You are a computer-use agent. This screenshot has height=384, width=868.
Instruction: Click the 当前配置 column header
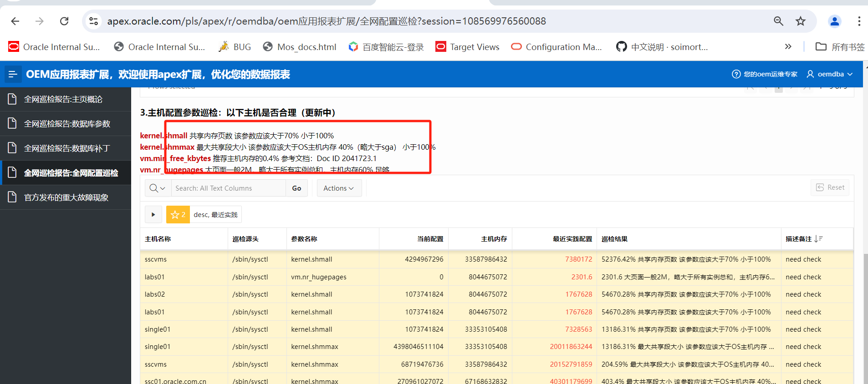pos(430,239)
